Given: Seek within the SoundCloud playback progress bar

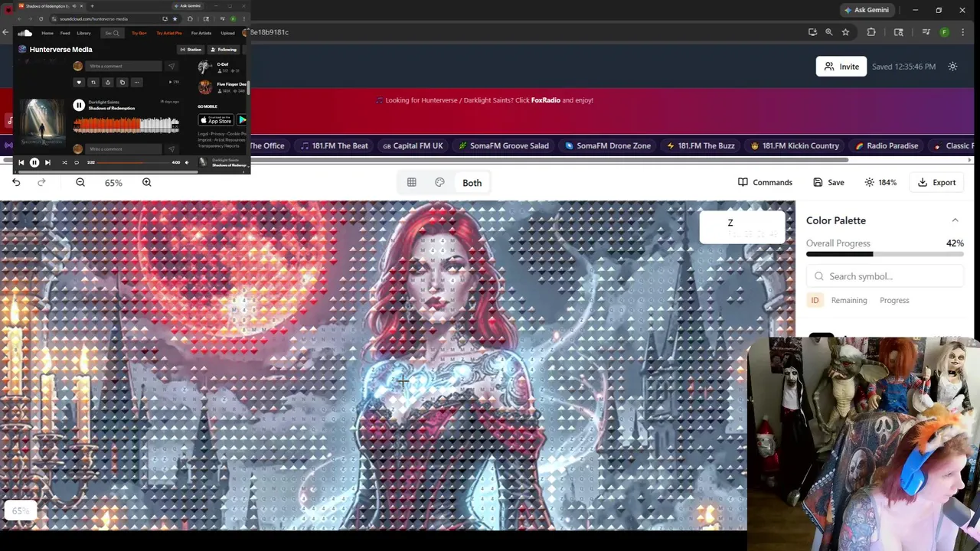Looking at the screenshot, I should tap(132, 162).
